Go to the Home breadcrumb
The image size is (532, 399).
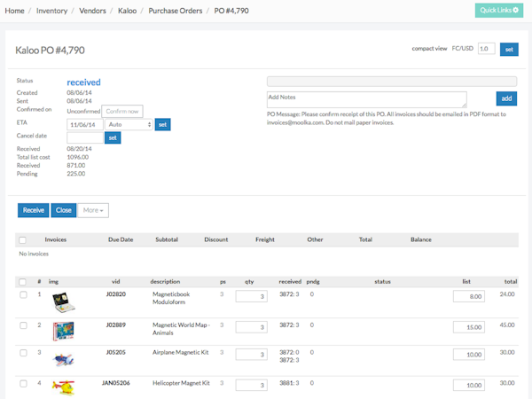pyautogui.click(x=14, y=11)
